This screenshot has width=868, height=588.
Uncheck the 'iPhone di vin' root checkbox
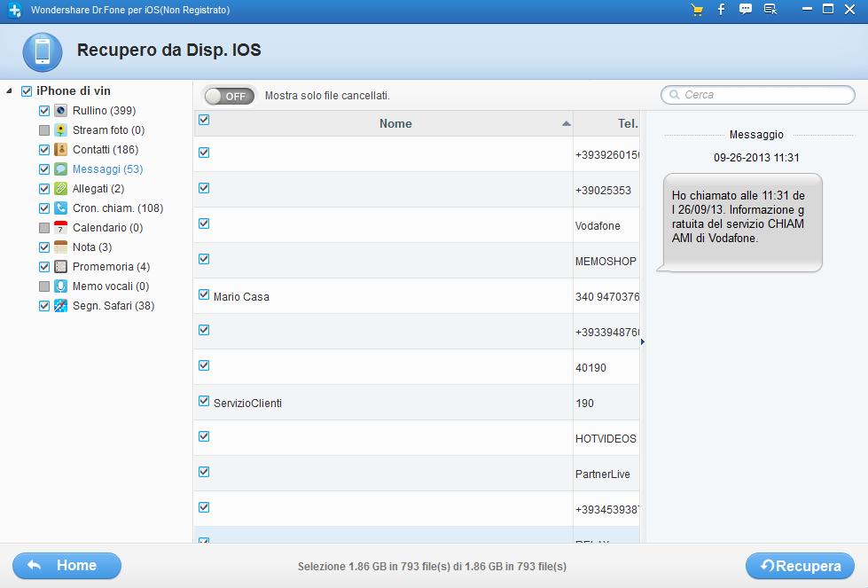27,91
